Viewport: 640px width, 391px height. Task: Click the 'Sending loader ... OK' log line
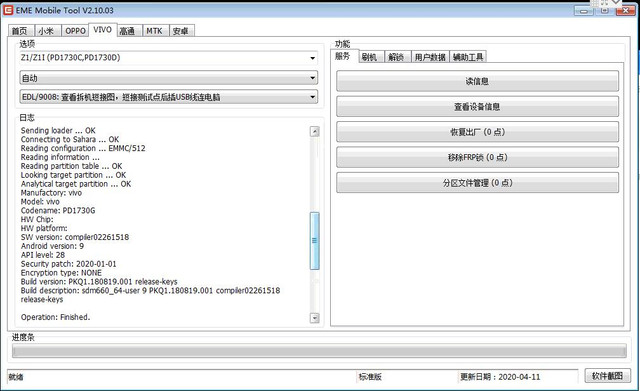pyautogui.click(x=58, y=131)
